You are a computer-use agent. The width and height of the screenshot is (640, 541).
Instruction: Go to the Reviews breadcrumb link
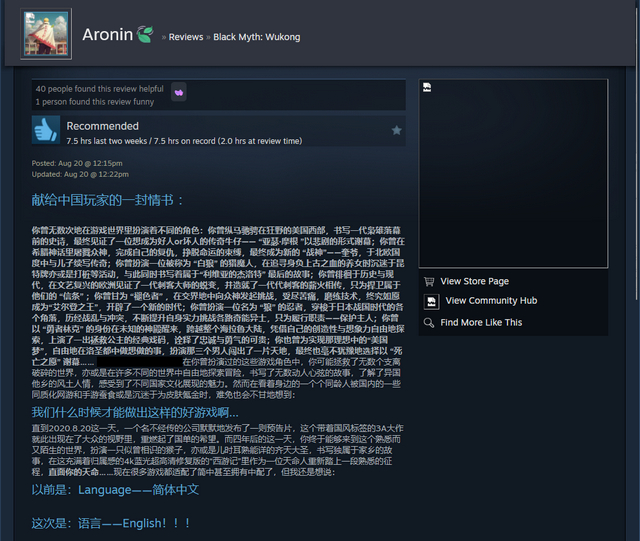point(186,37)
